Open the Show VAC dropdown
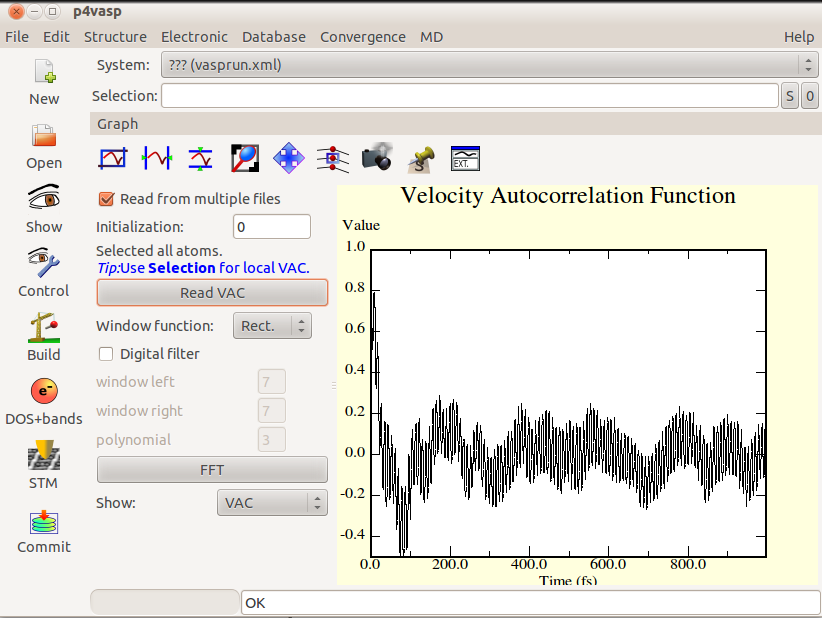Screen dimensions: 822x618 pos(272,503)
